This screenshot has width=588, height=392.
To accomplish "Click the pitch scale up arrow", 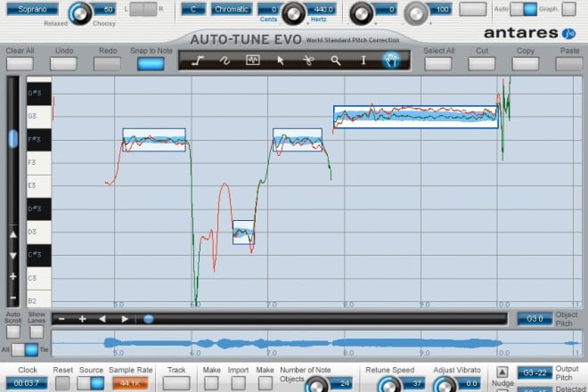I will tap(12, 235).
